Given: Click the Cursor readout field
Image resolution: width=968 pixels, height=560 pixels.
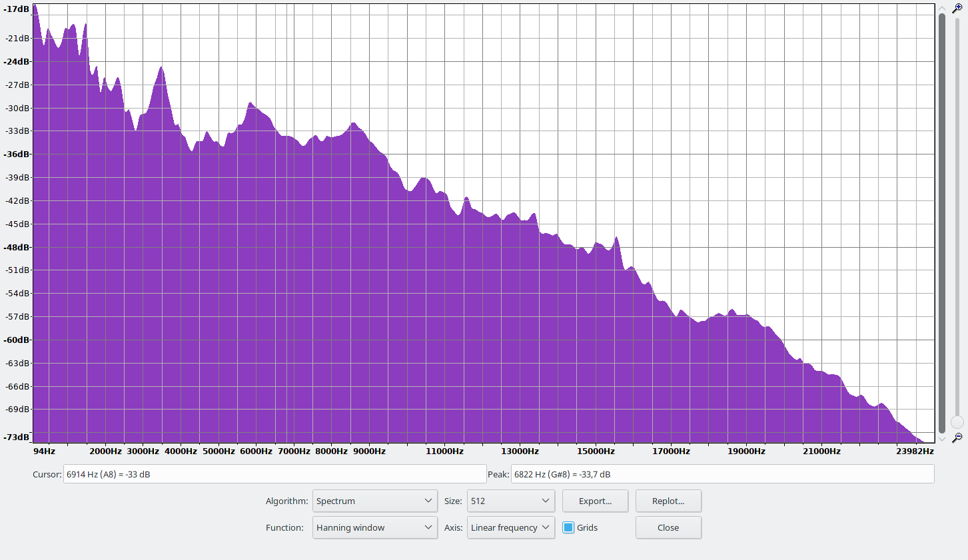Looking at the screenshot, I should tap(274, 474).
